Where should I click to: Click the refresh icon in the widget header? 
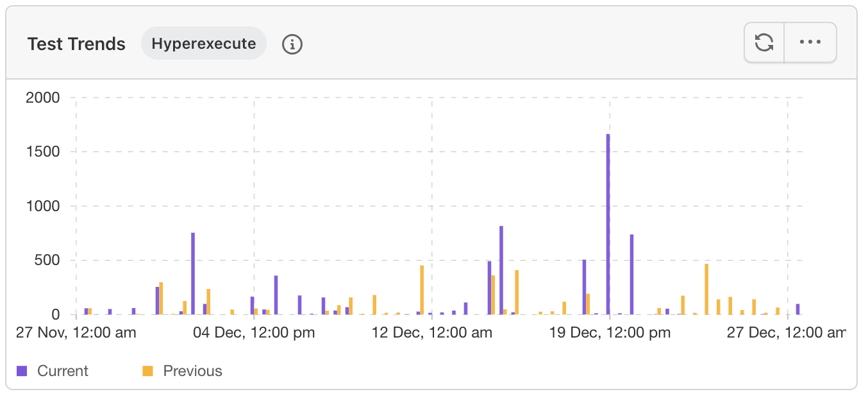[x=764, y=43]
